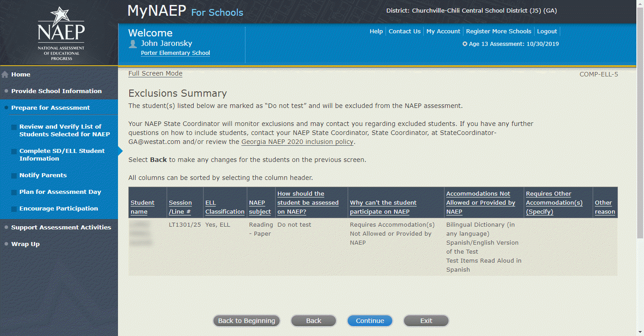Image resolution: width=644 pixels, height=336 pixels.
Task: Sort by NAEP subject column
Action: pyautogui.click(x=260, y=207)
